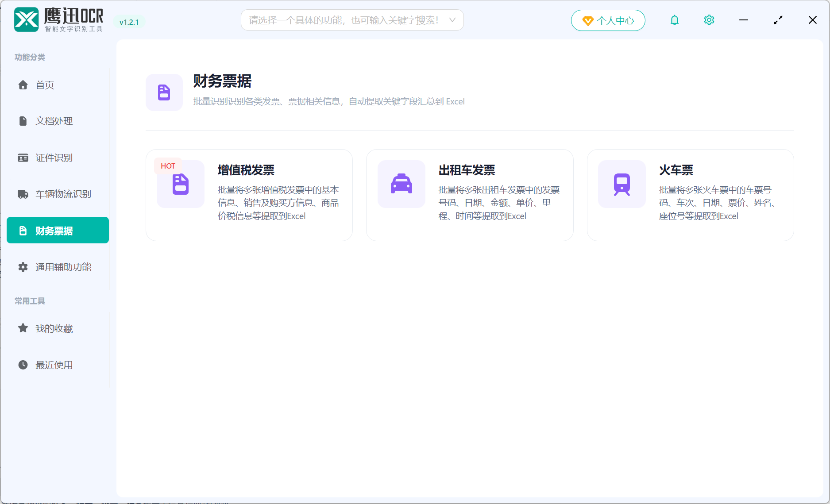Go to 首页 in the sidebar

[58, 85]
